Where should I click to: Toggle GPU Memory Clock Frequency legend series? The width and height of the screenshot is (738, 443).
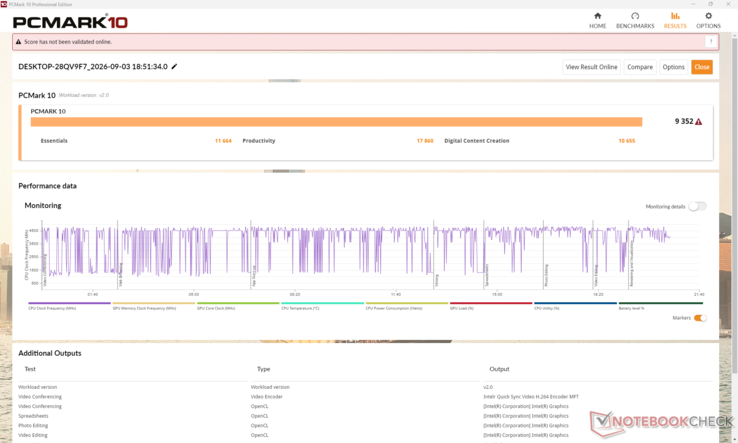(x=153, y=306)
